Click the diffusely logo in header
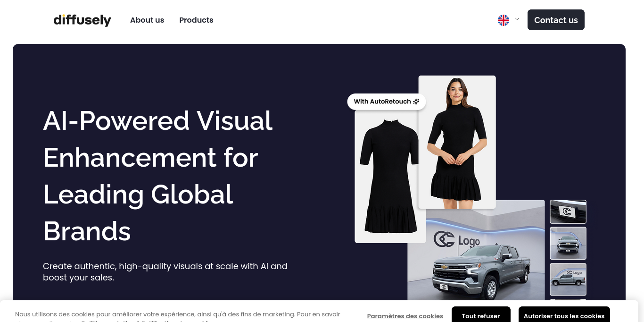This screenshot has width=644, height=322. tap(82, 20)
